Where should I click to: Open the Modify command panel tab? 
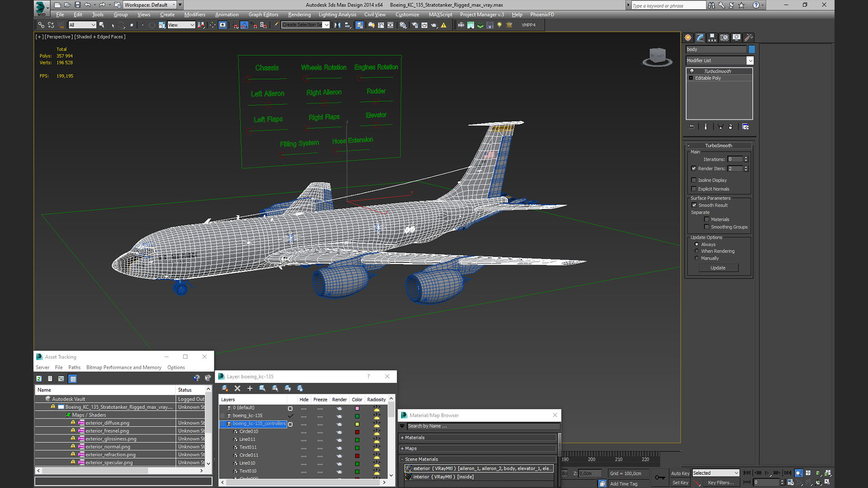pos(700,38)
